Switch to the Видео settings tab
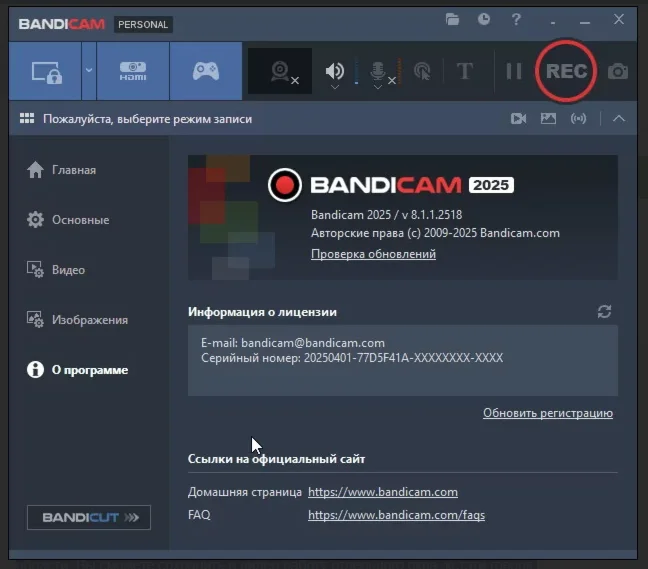Image resolution: width=648 pixels, height=569 pixels. click(x=68, y=270)
